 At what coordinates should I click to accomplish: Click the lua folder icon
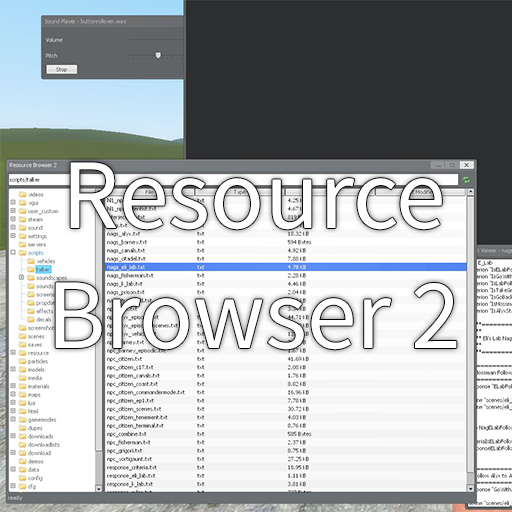23,403
